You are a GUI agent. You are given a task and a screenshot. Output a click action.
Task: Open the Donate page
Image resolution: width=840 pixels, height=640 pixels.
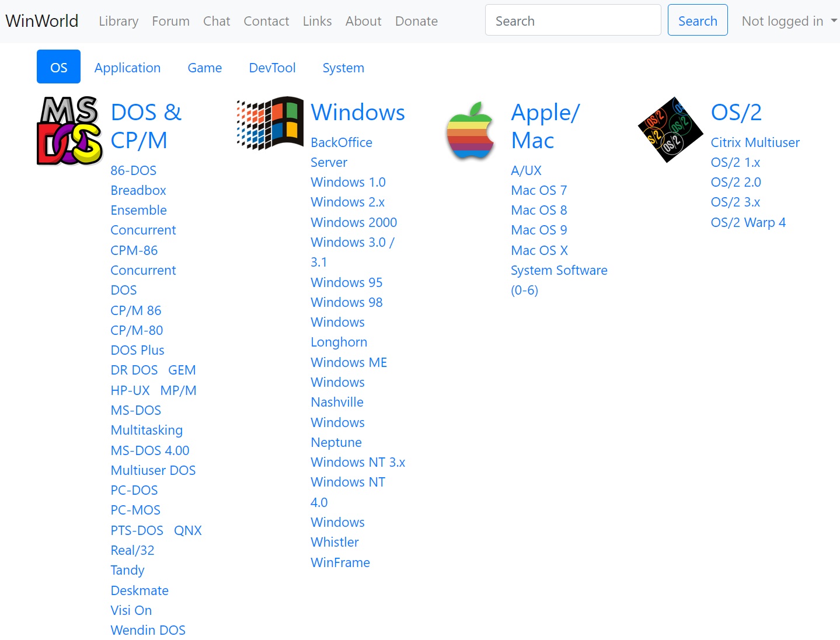[416, 21]
